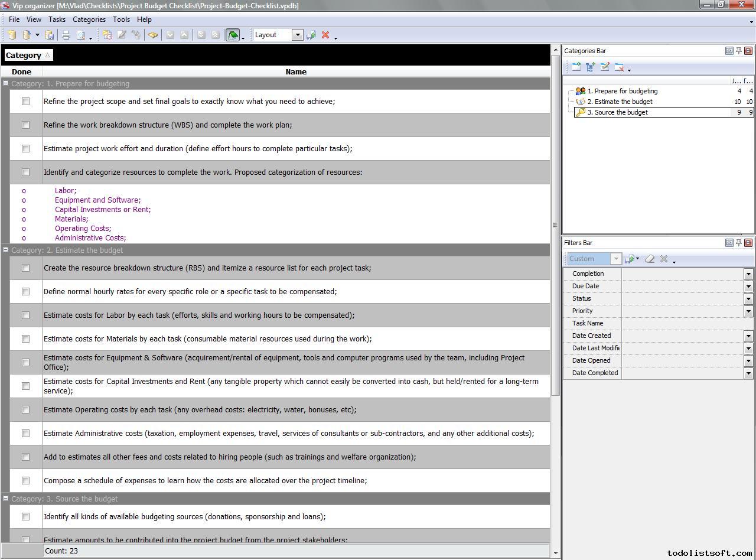Click the Category grouping header button

[28, 56]
